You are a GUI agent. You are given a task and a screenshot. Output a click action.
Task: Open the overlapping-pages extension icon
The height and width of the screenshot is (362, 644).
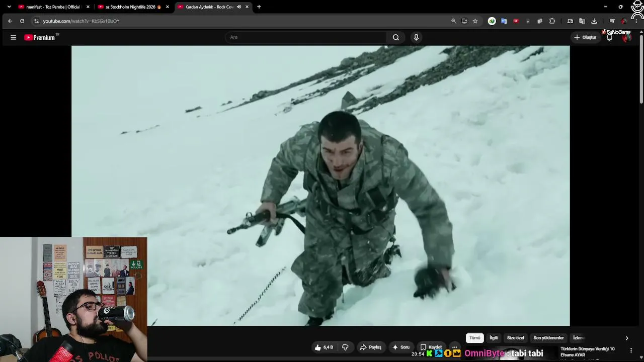(x=540, y=21)
